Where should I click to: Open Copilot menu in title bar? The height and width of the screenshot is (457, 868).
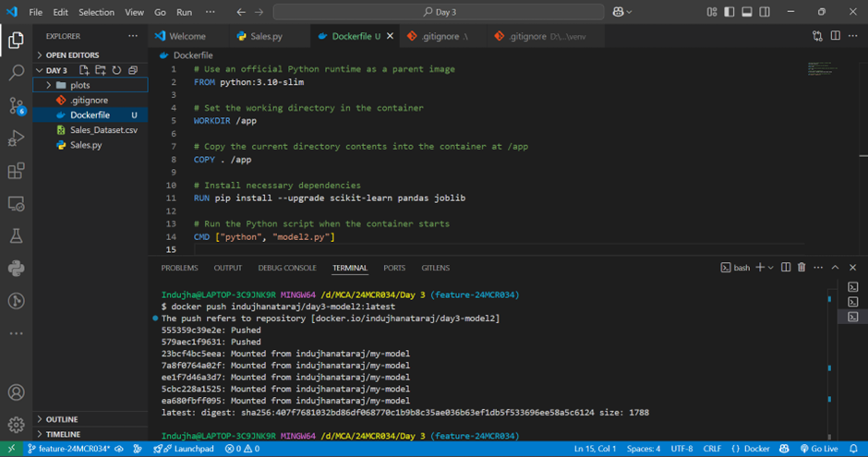pos(622,12)
